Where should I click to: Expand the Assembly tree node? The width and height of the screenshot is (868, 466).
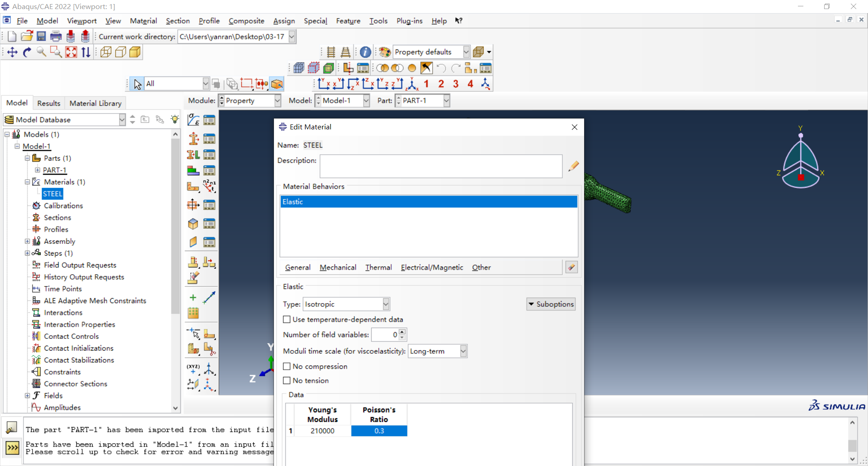[x=27, y=241]
